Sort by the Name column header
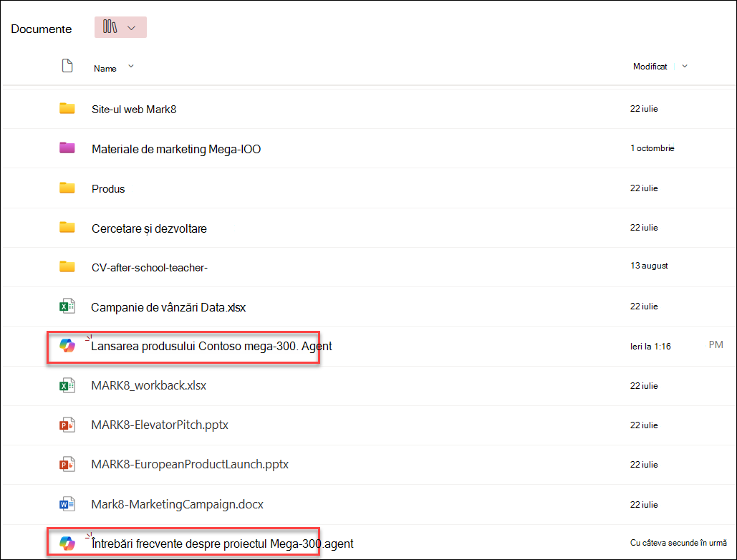 click(105, 69)
